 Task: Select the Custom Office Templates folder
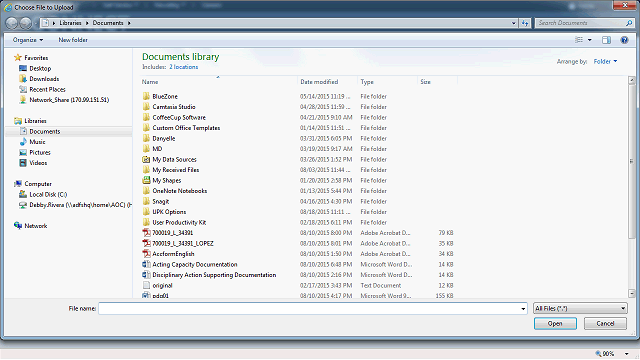coord(186,128)
